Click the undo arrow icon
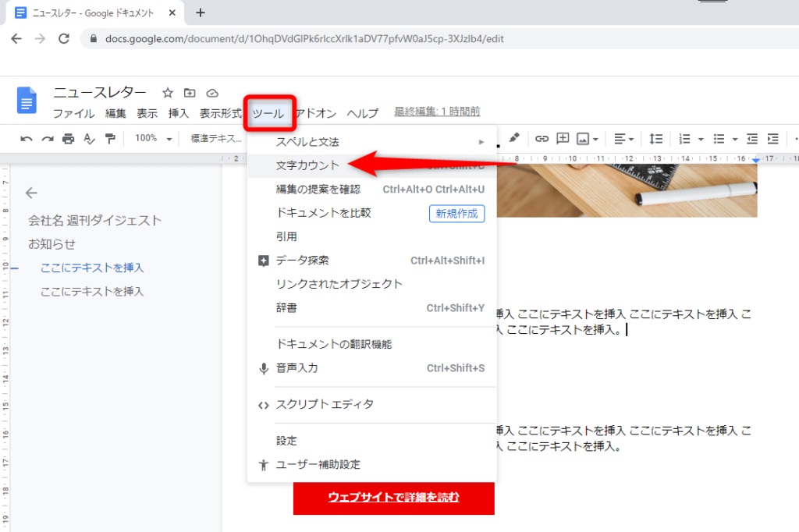 [x=27, y=139]
